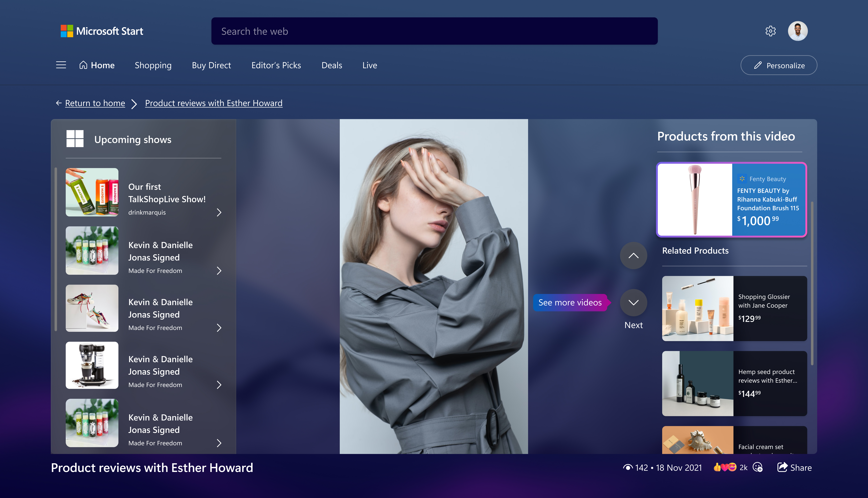Open the settings gear
Screen dimensions: 868x498
click(x=770, y=31)
